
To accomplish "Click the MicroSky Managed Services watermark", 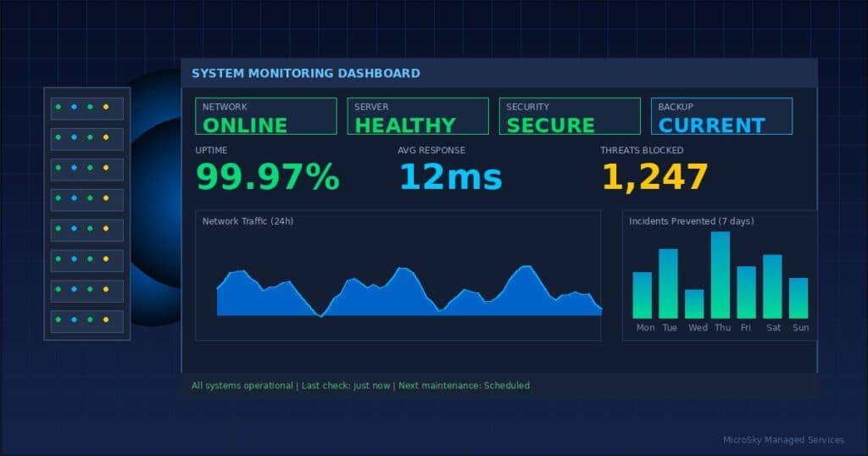I will [783, 440].
